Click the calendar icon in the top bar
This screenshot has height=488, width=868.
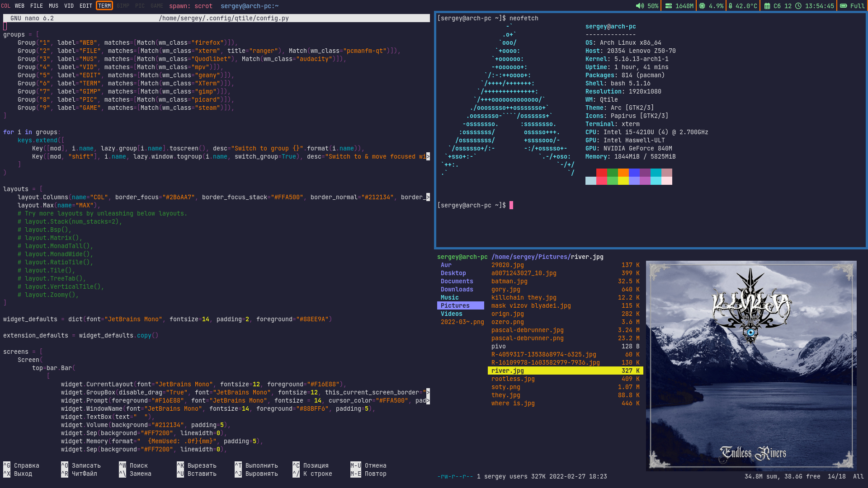coord(767,6)
